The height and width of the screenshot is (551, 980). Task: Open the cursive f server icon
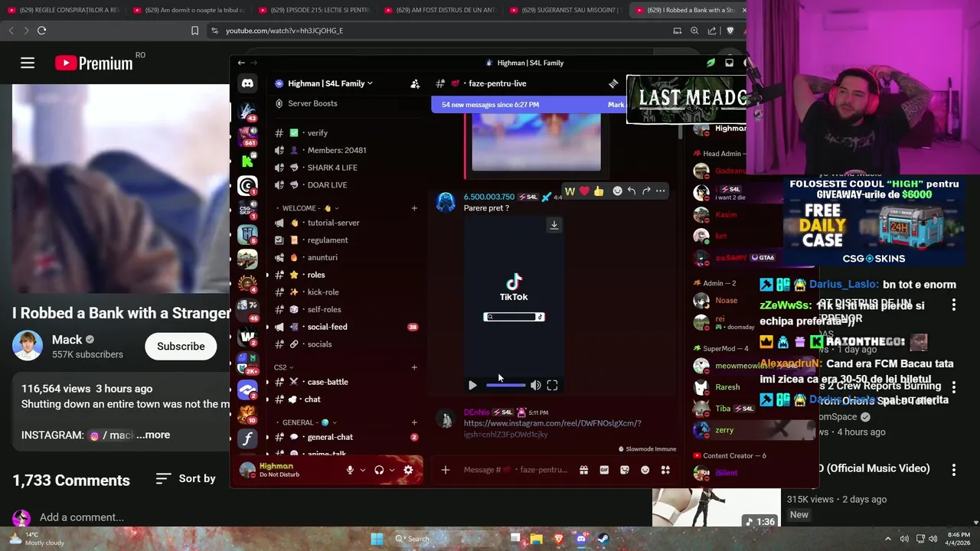[x=247, y=439]
